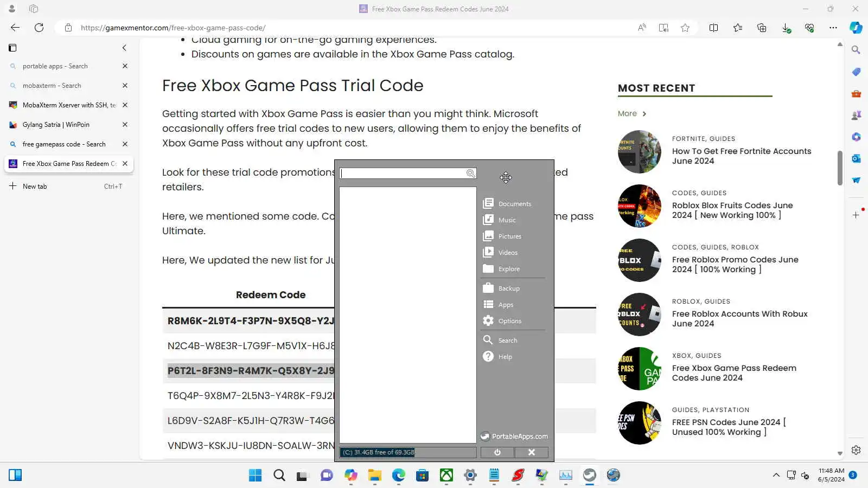Focus the PortableApps search input field
The width and height of the screenshot is (868, 488).
coord(403,173)
